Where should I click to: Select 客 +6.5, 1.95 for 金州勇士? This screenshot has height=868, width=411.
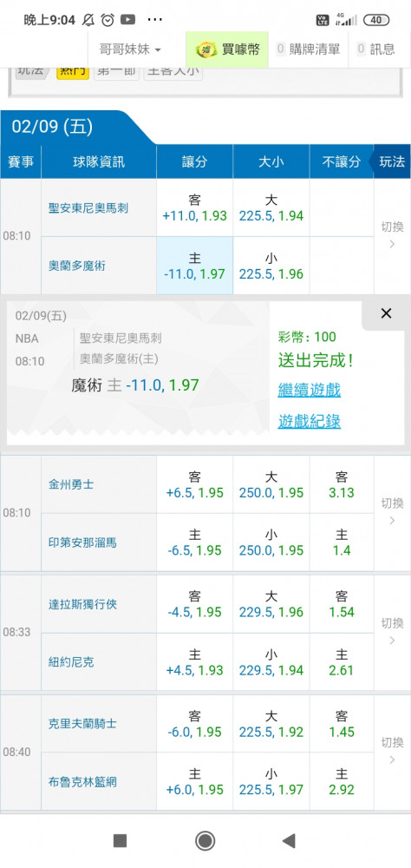coord(195,484)
